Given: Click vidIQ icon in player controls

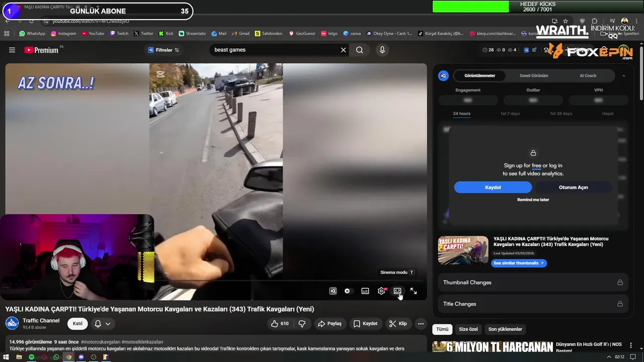Looking at the screenshot, I should (333, 291).
